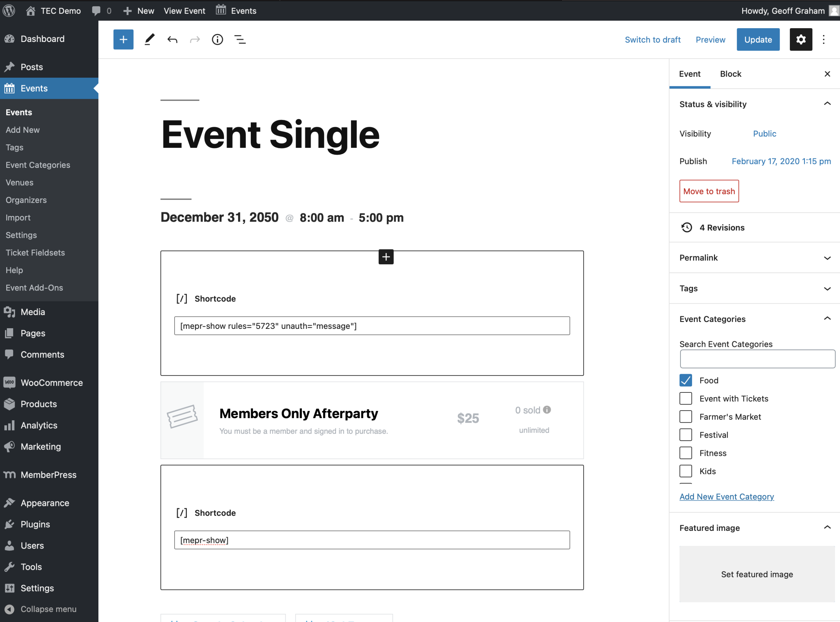Viewport: 840px width, 622px height.
Task: Select the Event tab in sidebar
Action: 690,74
